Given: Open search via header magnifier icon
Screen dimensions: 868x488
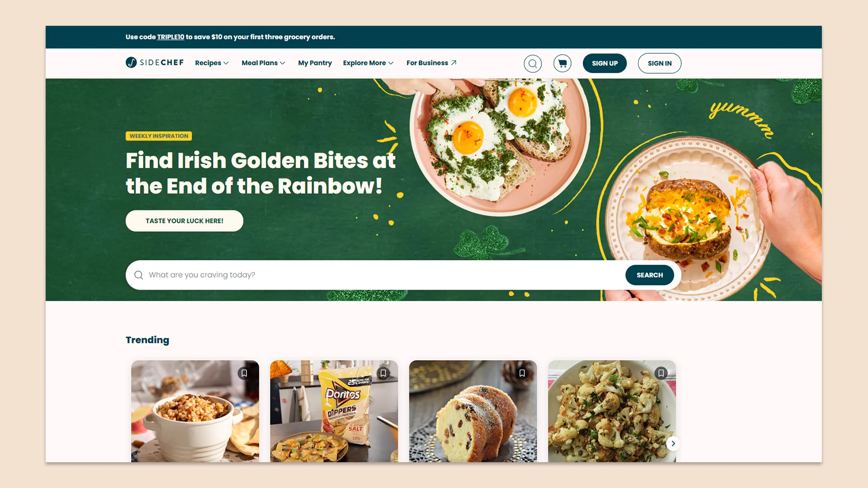Looking at the screenshot, I should 533,63.
